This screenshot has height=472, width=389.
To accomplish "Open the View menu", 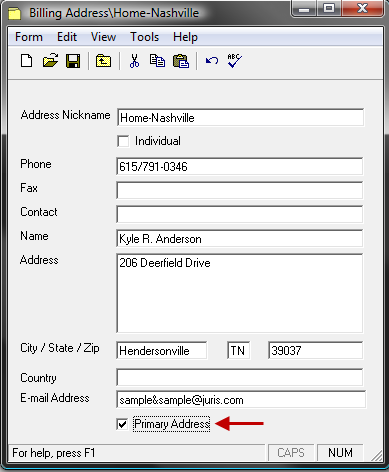I will coord(103,37).
